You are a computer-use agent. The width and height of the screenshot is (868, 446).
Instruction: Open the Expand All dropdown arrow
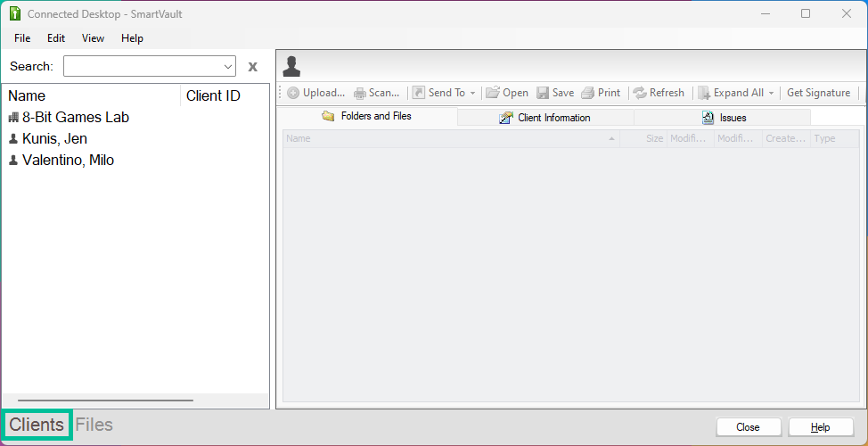coord(771,93)
